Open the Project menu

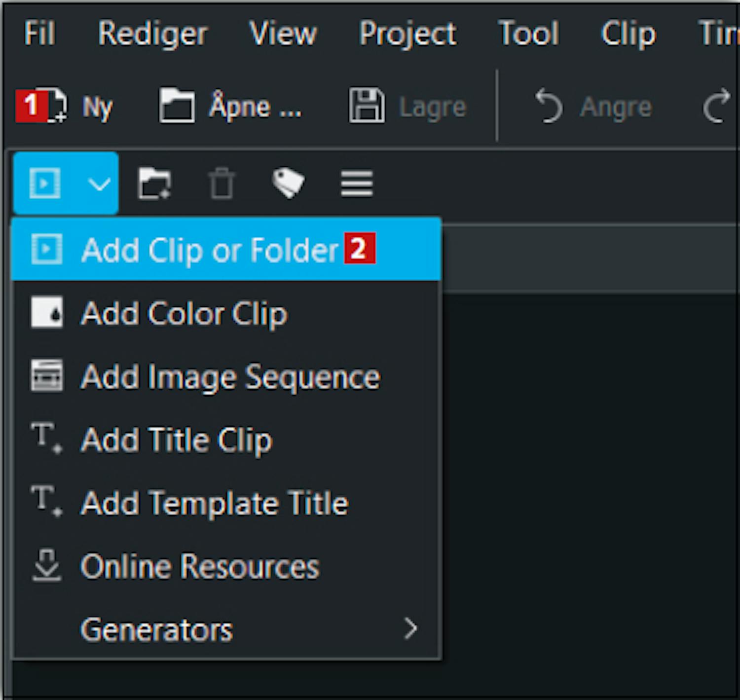(x=407, y=34)
